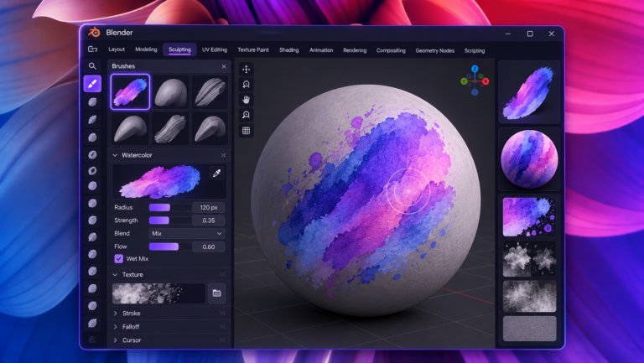
Task: Open the Shading workspace tab
Action: click(288, 49)
